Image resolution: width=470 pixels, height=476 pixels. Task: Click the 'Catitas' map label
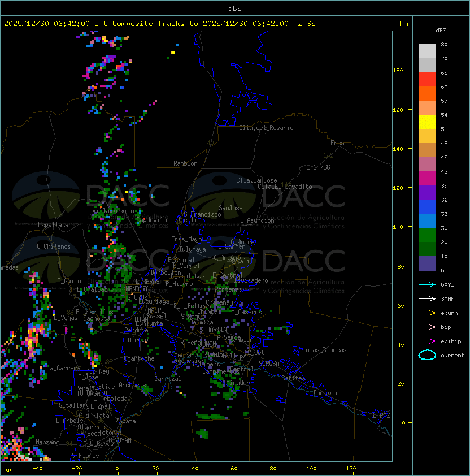click(293, 378)
